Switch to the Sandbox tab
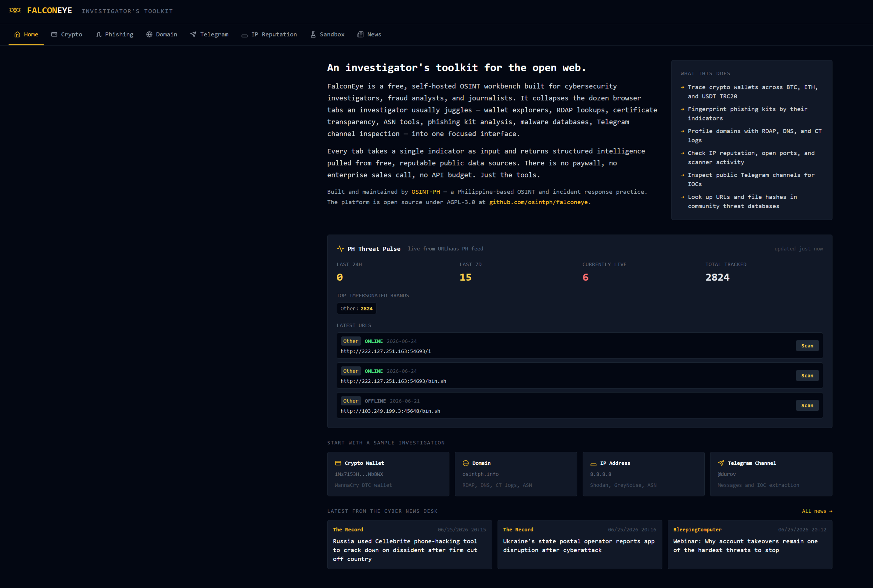 pyautogui.click(x=327, y=34)
